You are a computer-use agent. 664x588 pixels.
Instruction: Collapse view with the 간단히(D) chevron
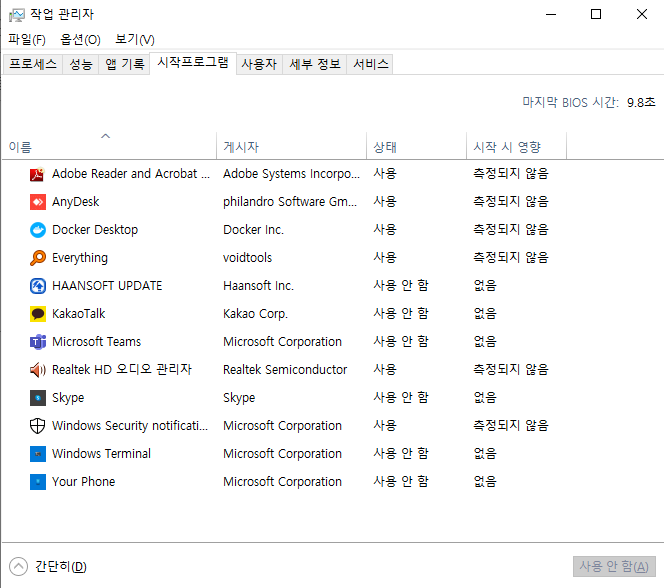[x=18, y=566]
